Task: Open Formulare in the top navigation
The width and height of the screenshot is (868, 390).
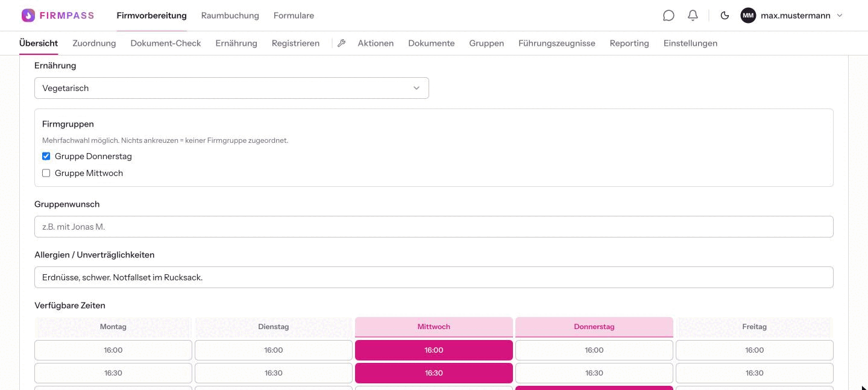Action: (294, 16)
